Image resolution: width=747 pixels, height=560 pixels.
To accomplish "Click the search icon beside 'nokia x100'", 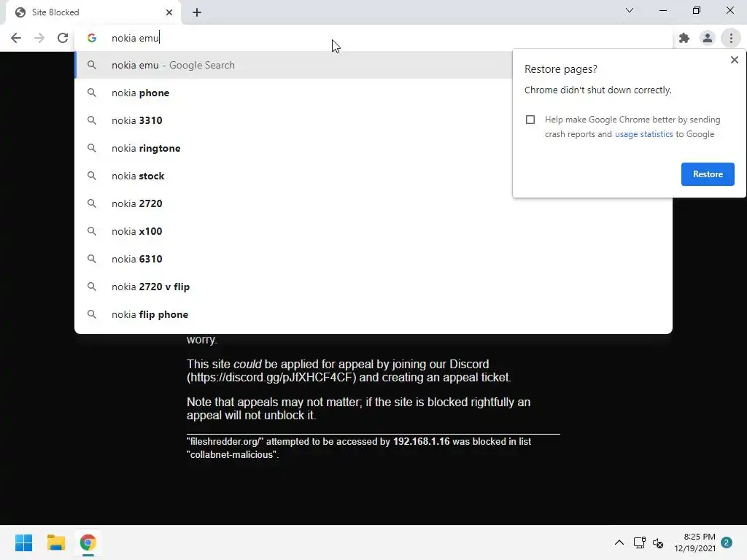I will 91,231.
